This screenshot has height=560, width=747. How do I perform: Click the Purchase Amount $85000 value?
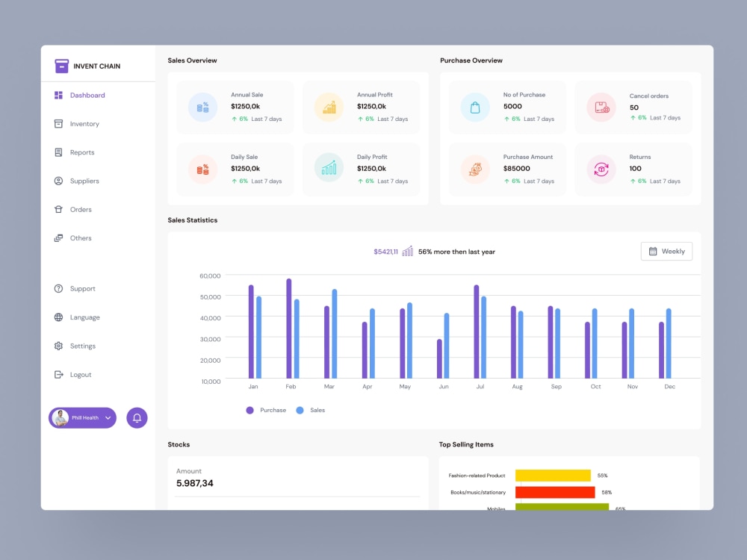click(516, 169)
